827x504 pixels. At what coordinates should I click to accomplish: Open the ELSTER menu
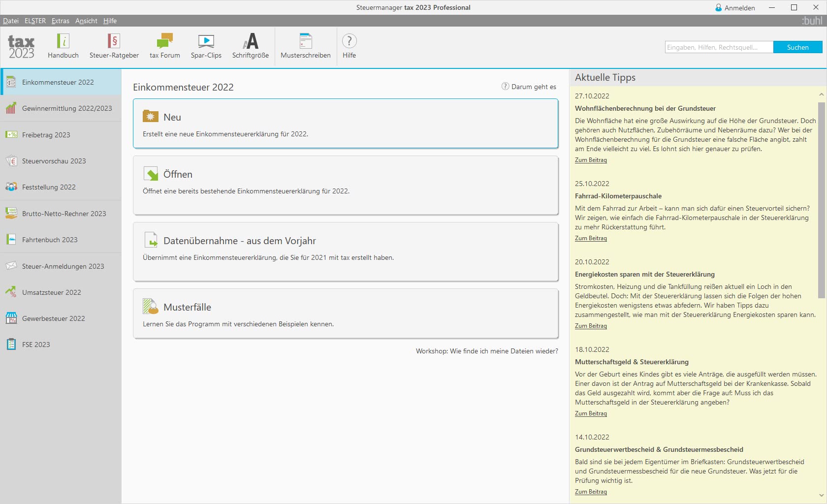(35, 21)
